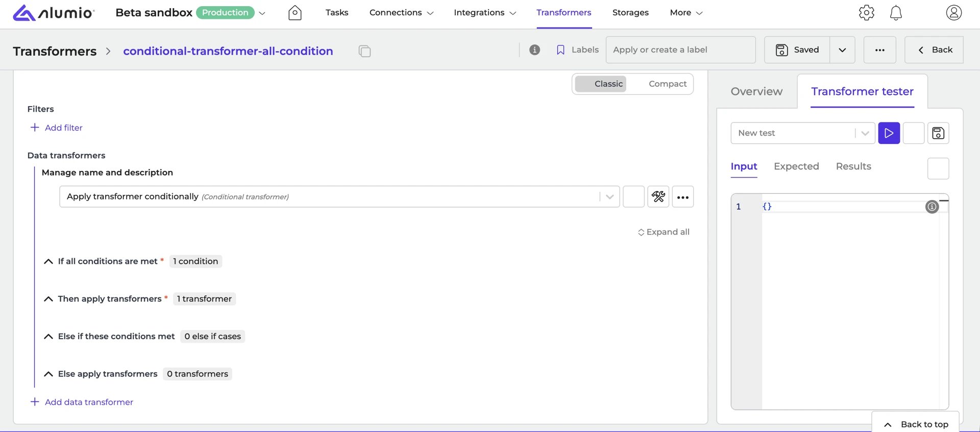Switch to Classic view mode
The image size is (980, 432).
click(x=601, y=84)
